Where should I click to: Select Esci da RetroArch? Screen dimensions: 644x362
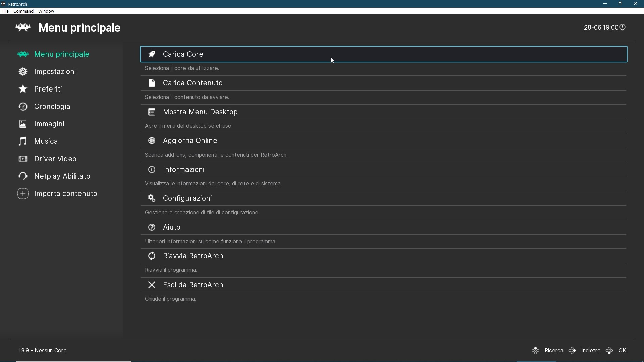click(x=383, y=285)
